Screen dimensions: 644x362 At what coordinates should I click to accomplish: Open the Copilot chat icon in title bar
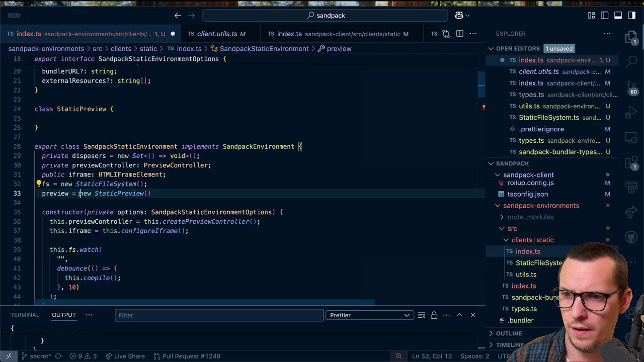click(x=459, y=16)
